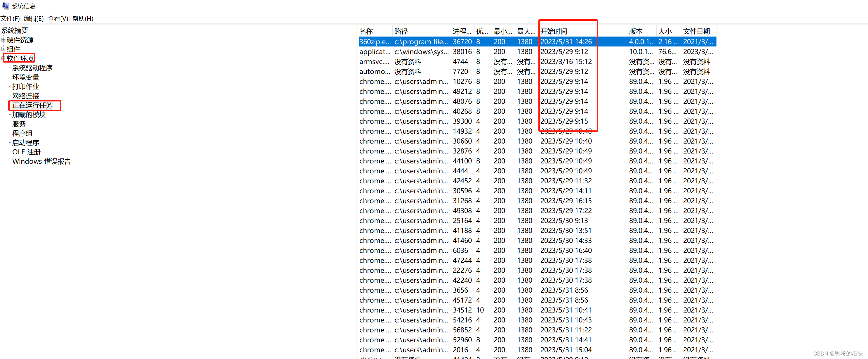
Task: Click start time 2023/5/29 11:32 cell
Action: (566, 181)
